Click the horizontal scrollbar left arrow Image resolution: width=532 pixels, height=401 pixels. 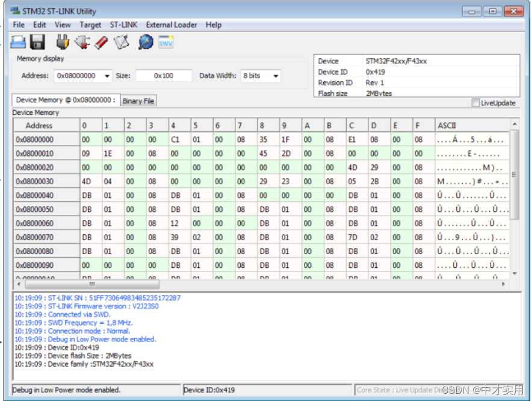[x=19, y=284]
